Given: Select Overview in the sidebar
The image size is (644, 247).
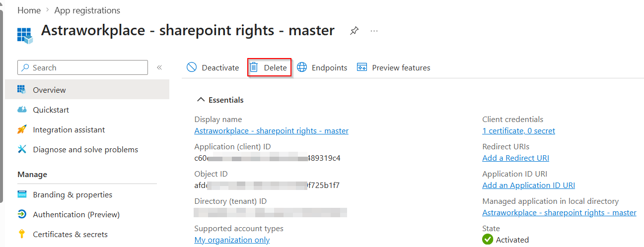Looking at the screenshot, I should [49, 90].
